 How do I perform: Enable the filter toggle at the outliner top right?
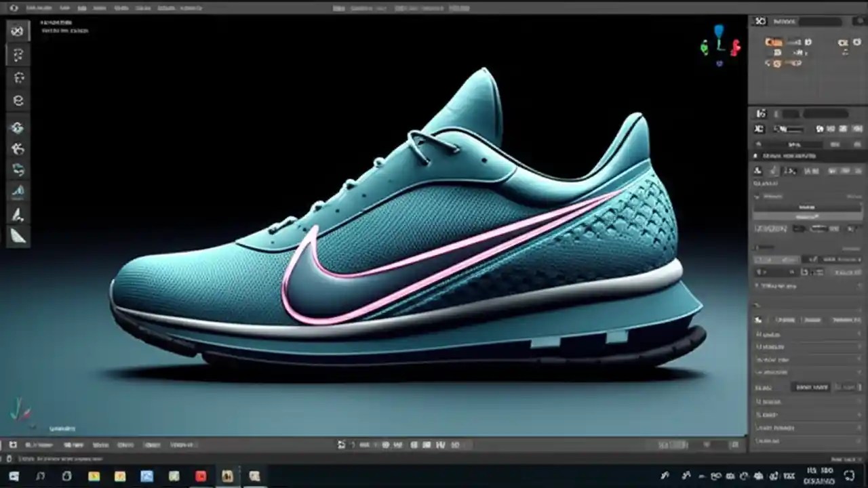point(858,21)
